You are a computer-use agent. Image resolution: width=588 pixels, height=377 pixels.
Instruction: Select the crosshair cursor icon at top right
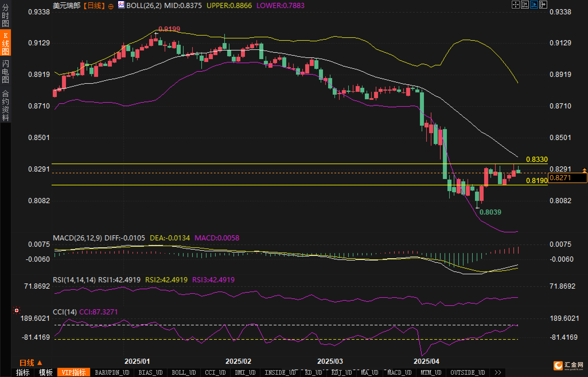point(515,5)
